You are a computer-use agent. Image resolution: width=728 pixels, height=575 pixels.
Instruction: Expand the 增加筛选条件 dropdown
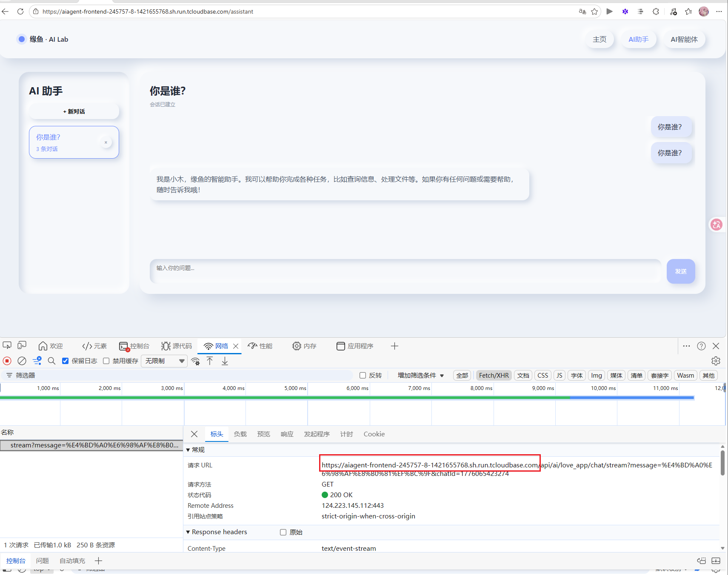point(420,376)
